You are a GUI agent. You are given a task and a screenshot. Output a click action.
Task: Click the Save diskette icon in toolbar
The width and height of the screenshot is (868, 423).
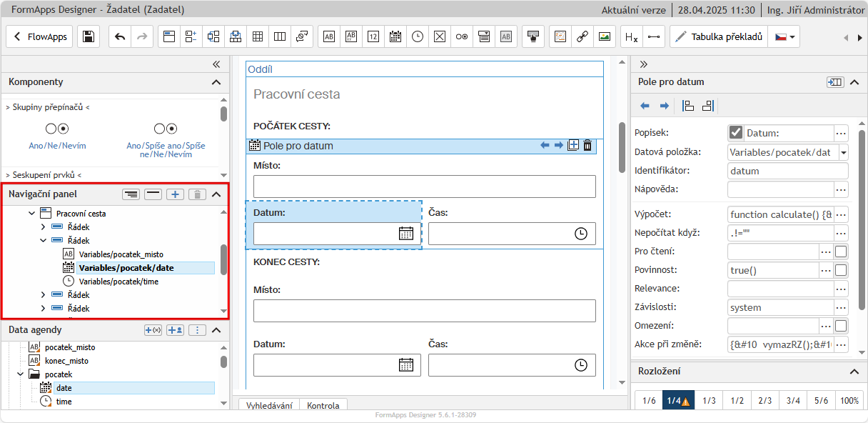click(x=88, y=36)
